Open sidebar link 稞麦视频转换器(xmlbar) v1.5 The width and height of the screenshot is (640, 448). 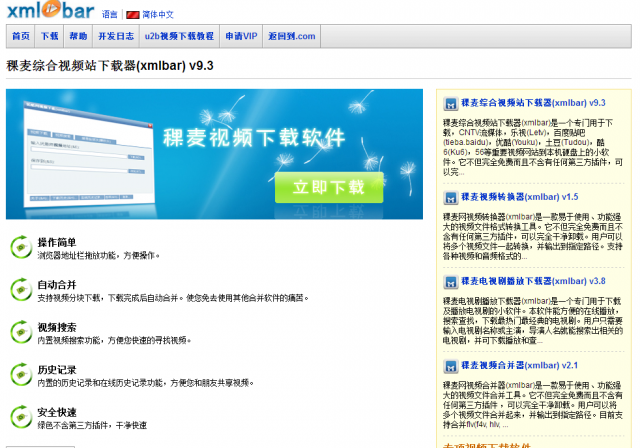pos(520,197)
